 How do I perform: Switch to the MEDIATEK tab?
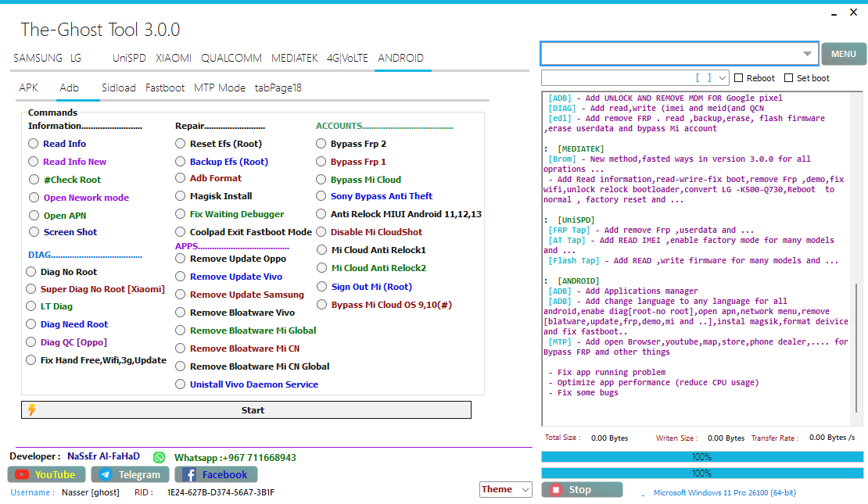tap(295, 58)
